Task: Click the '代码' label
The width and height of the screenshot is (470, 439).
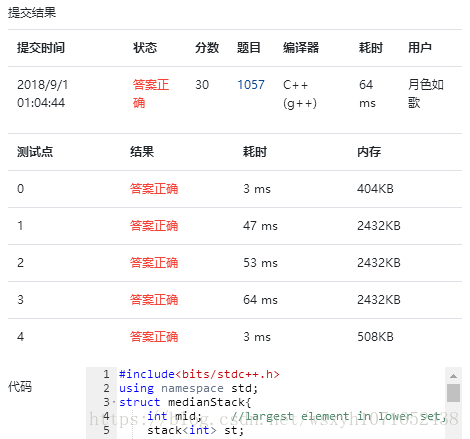Action: coord(20,387)
